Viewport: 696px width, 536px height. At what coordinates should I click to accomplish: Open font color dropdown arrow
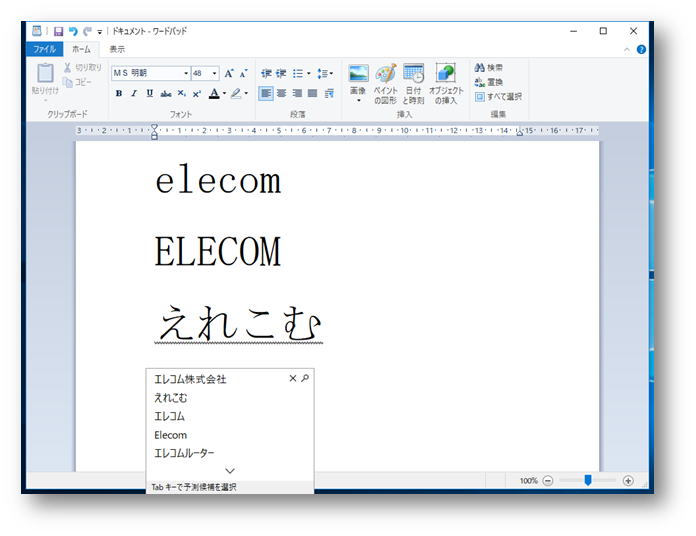tap(224, 93)
